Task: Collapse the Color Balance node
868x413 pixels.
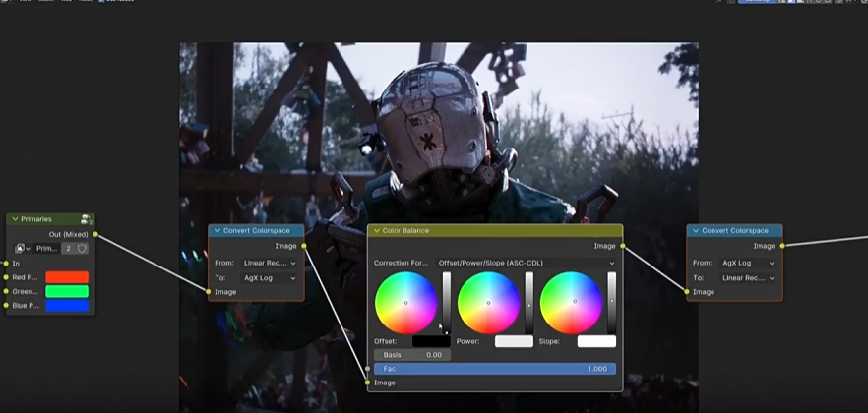Action: point(376,231)
